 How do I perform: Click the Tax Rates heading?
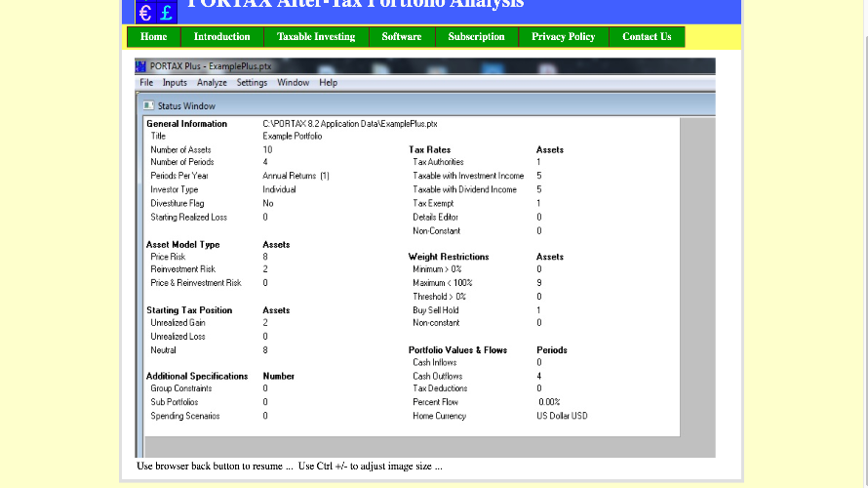coord(429,149)
